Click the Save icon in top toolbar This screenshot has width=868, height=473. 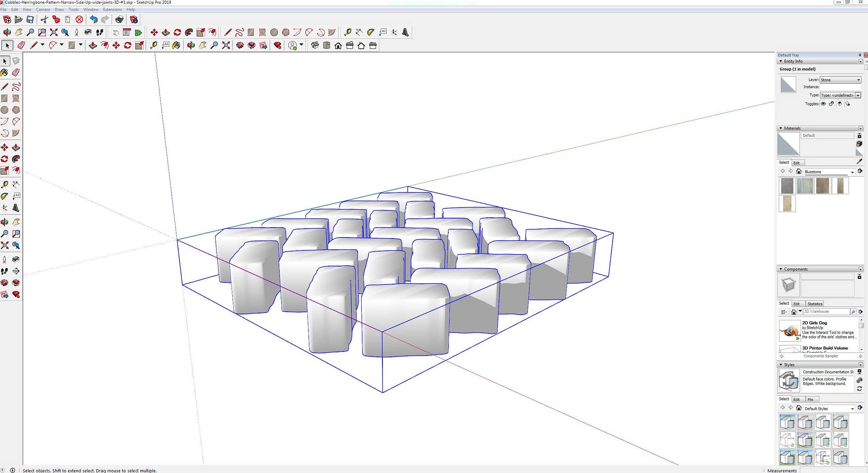(x=30, y=19)
